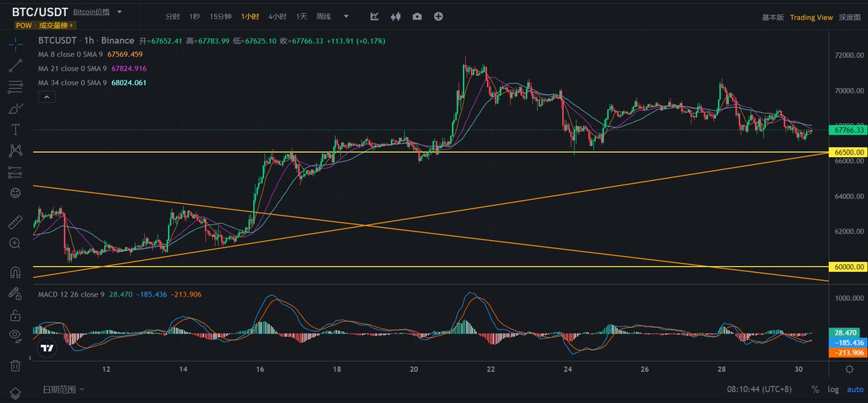Open the prediction and measurement tools
The image size is (868, 403).
[x=15, y=172]
